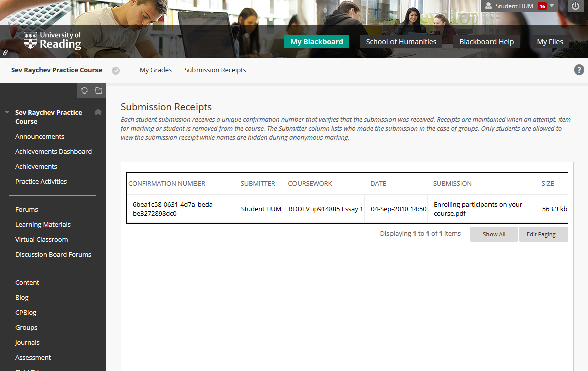This screenshot has height=371, width=588.
Task: Open CPBlog link
Action: coord(26,312)
